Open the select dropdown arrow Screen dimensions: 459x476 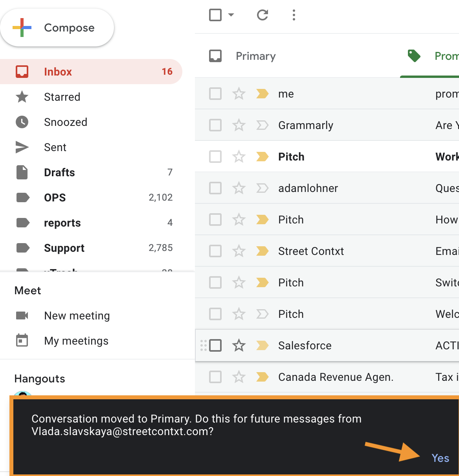[x=231, y=15]
